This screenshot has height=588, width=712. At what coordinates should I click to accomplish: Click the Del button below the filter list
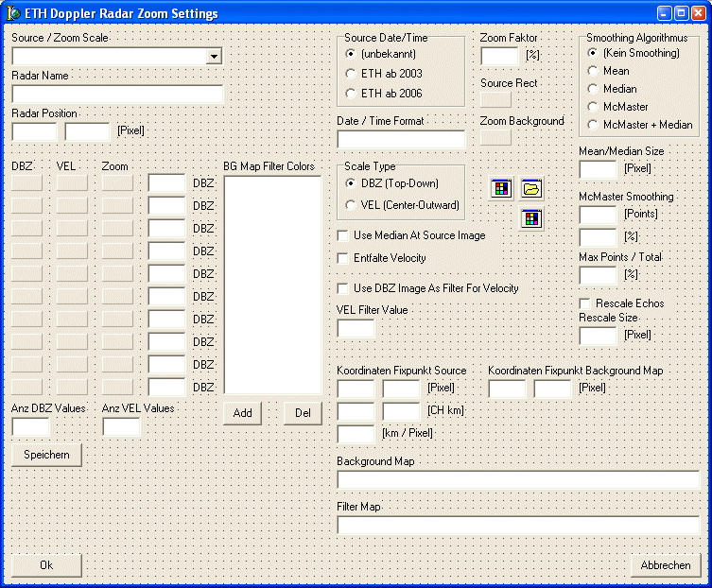click(x=303, y=413)
